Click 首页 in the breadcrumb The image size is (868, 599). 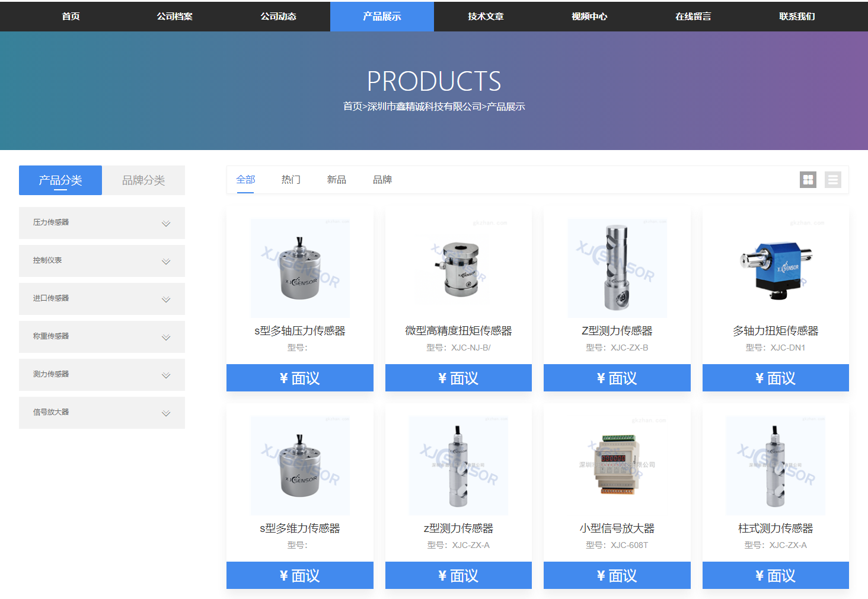(x=352, y=107)
